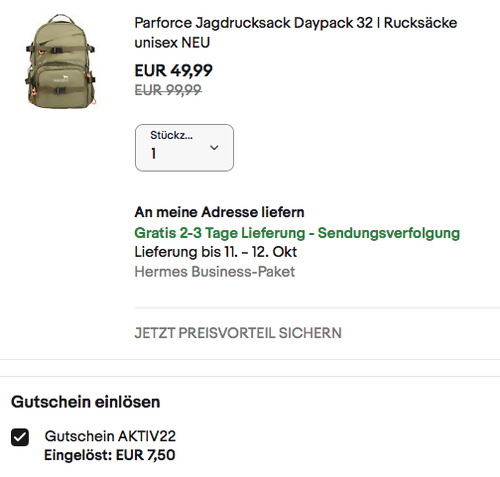Click Lieferung bis 11. – 12. Okt
The height and width of the screenshot is (477, 500).
[215, 252]
